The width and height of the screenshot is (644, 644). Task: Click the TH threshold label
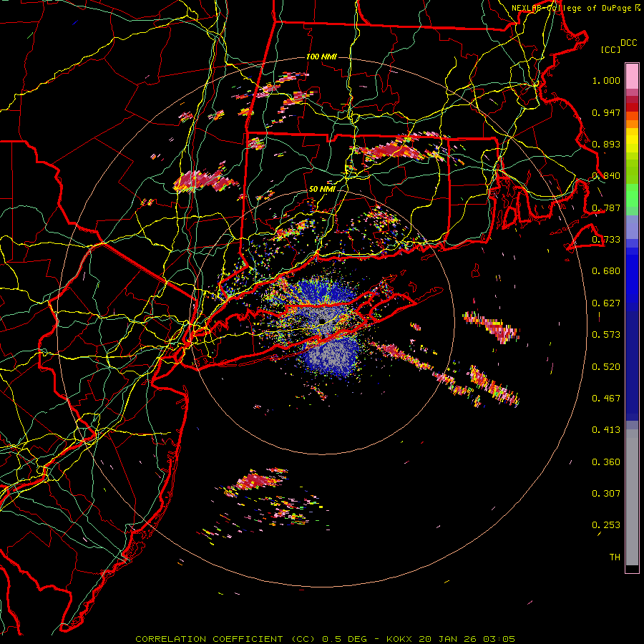click(x=615, y=557)
